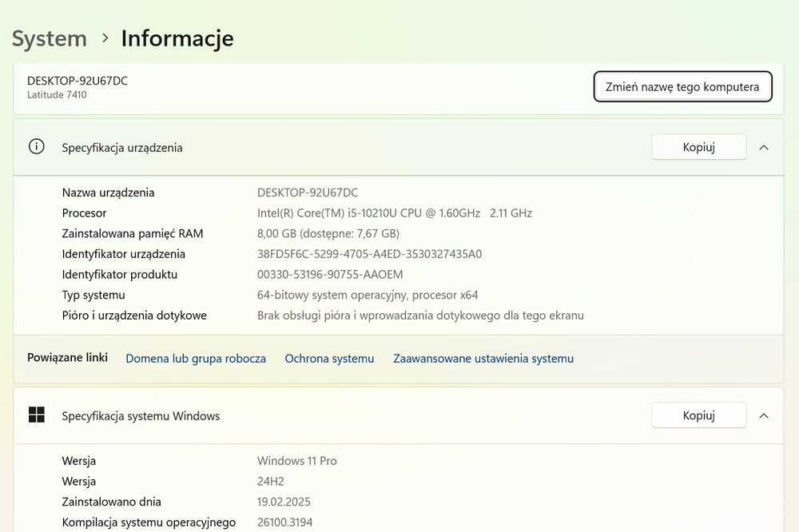Collapse the Specyfikacja urządzenia section chevron
Screen dimensions: 799x532
763,147
